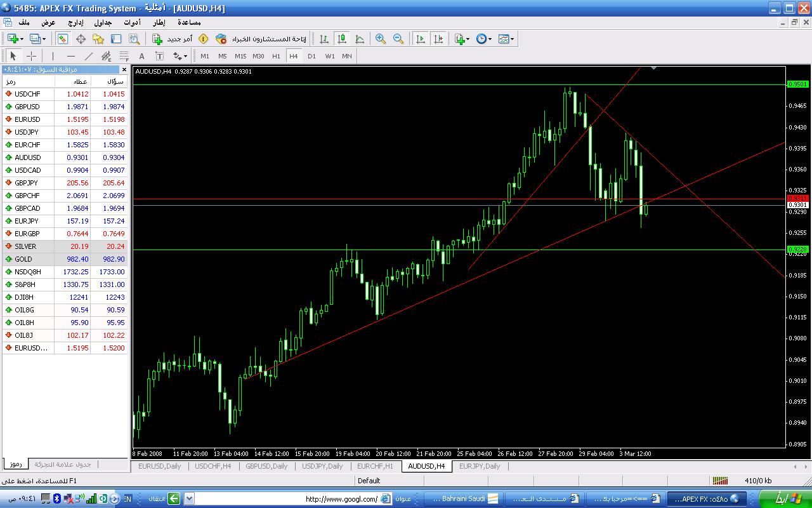Select the GOLD row in Market Watch
This screenshot has height=508, width=812.
point(63,259)
